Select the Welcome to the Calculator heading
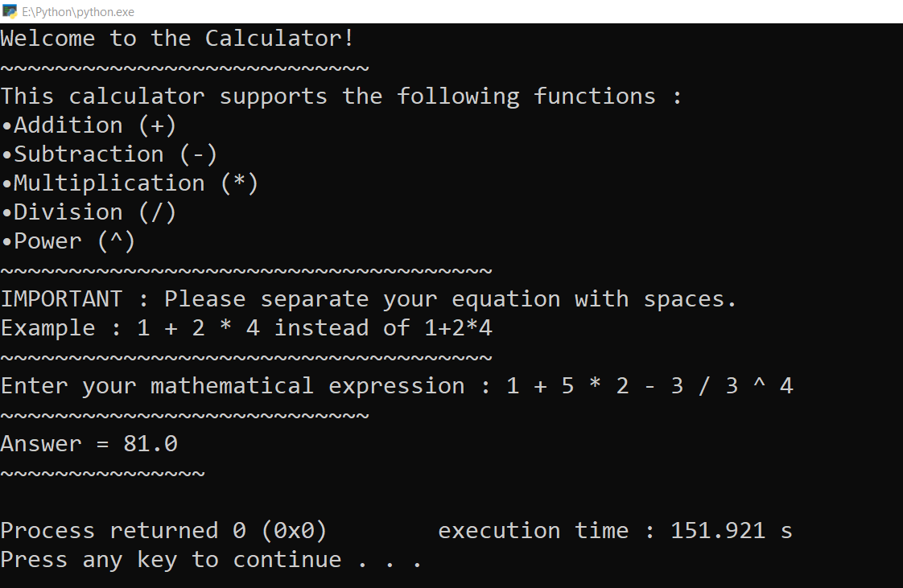This screenshot has height=588, width=903. point(177,37)
